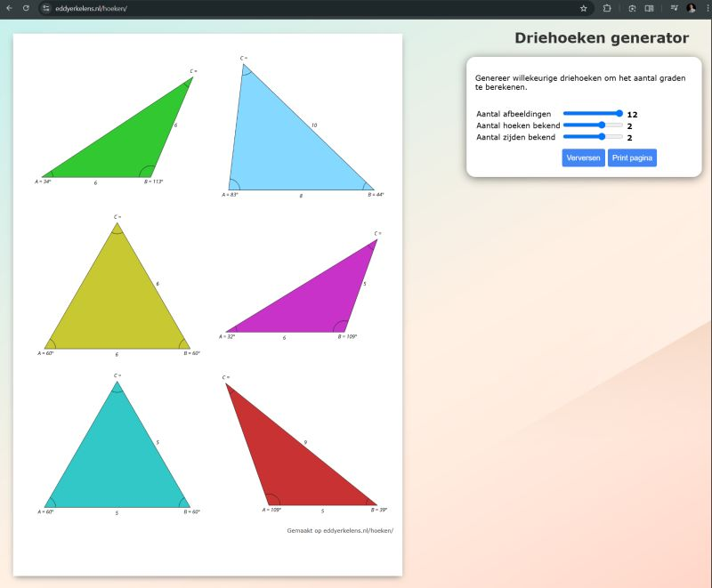Viewport: 712px width, 588px height.
Task: Select the yellow triangle
Action: click(x=117, y=309)
